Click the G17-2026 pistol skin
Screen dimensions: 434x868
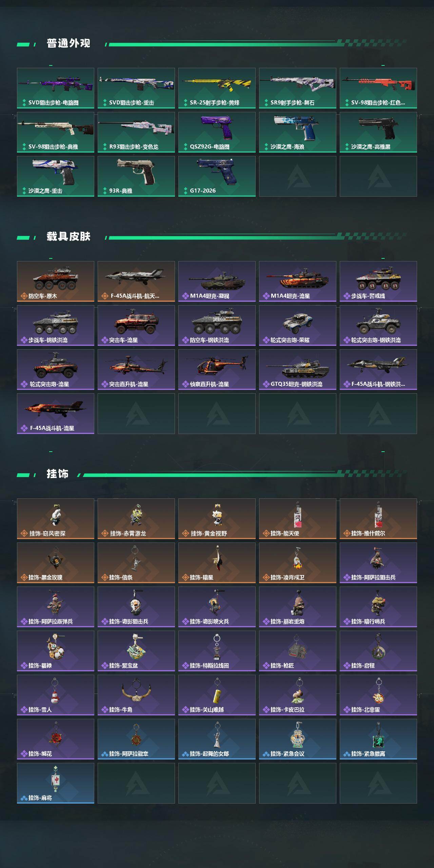pyautogui.click(x=217, y=176)
